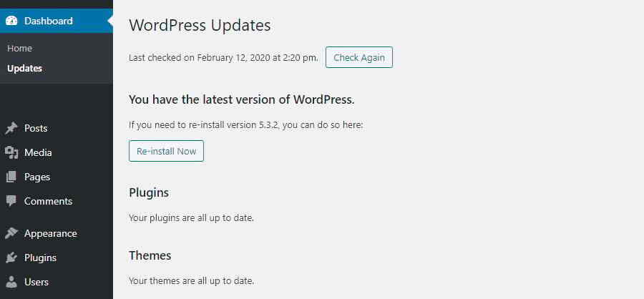Click the Comments speech bubble icon
The height and width of the screenshot is (299, 644).
[x=11, y=201]
